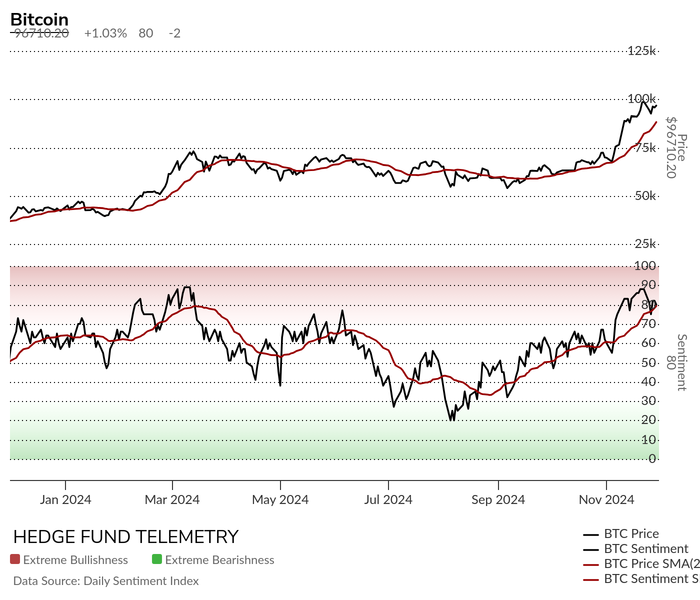Click the Bitcoin chart title
The width and height of the screenshot is (700, 600).
coord(39,19)
